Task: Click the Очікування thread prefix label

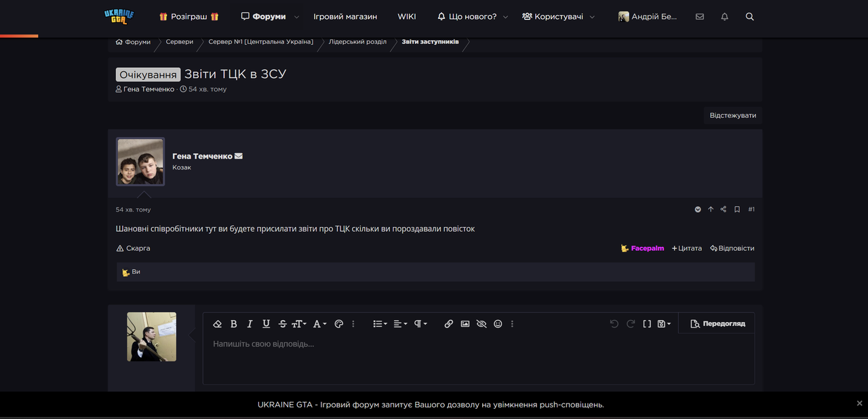Action: (x=148, y=75)
